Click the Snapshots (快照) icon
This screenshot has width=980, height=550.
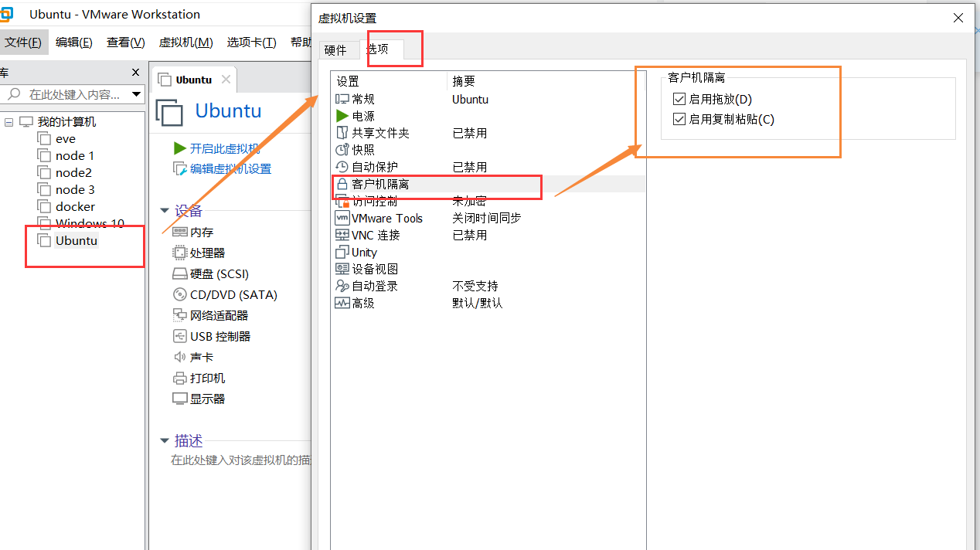pyautogui.click(x=342, y=150)
